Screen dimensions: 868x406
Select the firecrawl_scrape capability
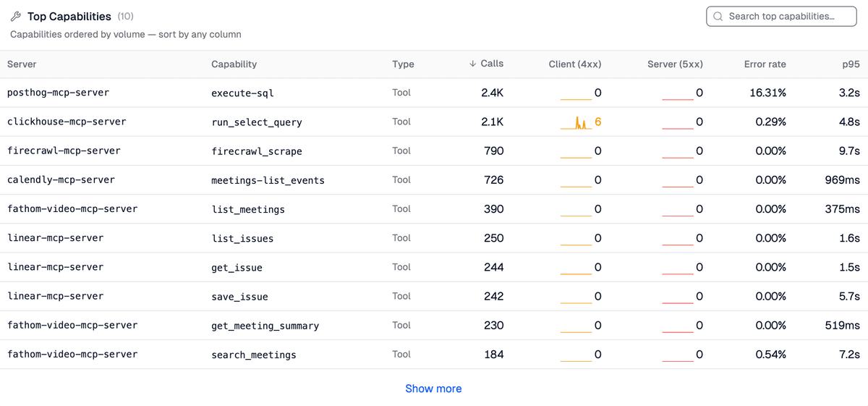(256, 151)
